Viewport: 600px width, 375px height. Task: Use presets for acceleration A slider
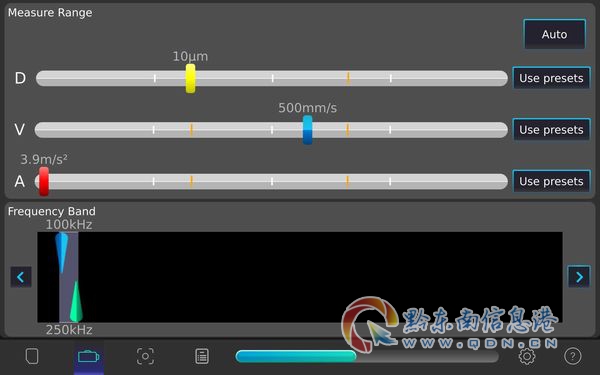tap(551, 181)
